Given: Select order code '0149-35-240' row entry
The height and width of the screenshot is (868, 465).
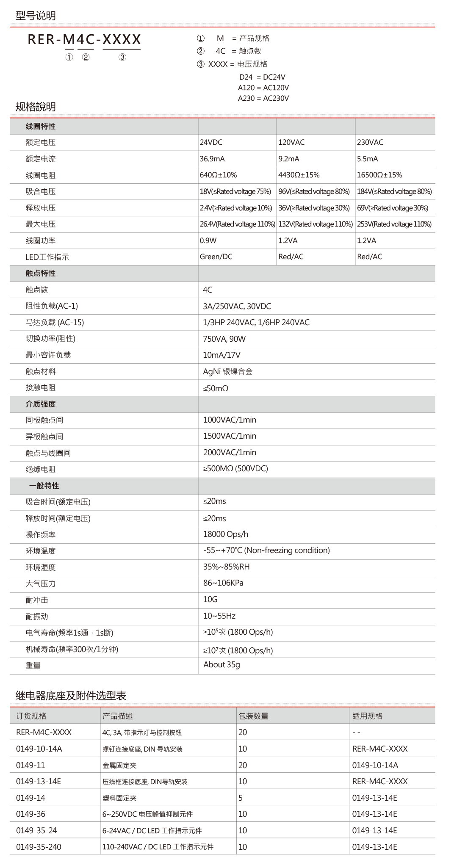Looking at the screenshot, I should [39, 847].
